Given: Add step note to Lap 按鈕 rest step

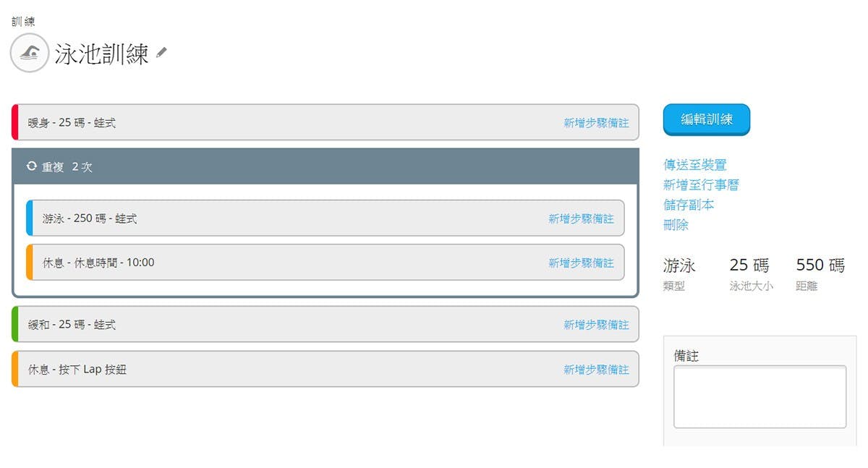Looking at the screenshot, I should tap(596, 370).
